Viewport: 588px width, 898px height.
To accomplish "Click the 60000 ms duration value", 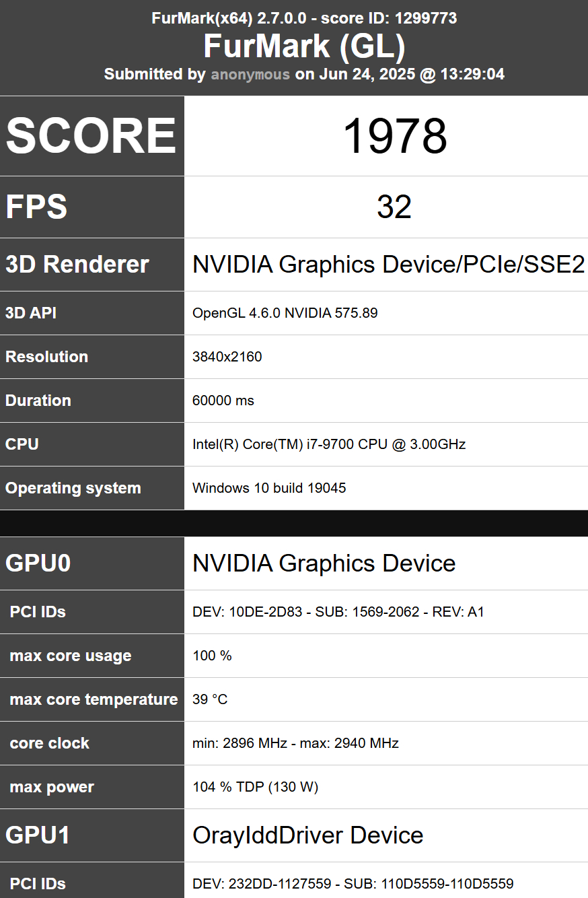I will pos(223,401).
